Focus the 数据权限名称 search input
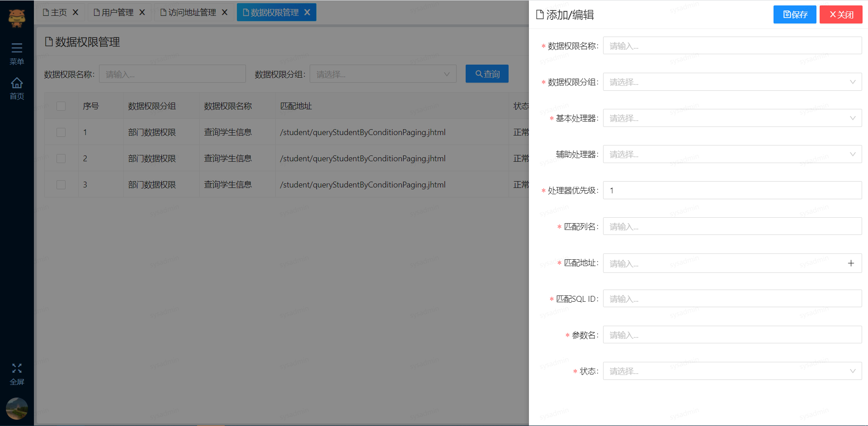The width and height of the screenshot is (868, 426). [172, 74]
